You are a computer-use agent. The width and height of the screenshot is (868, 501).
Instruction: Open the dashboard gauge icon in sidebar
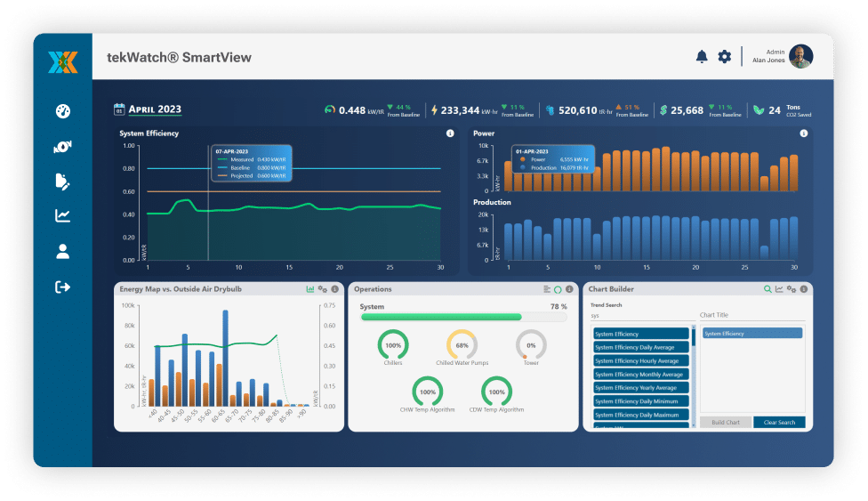click(x=62, y=111)
